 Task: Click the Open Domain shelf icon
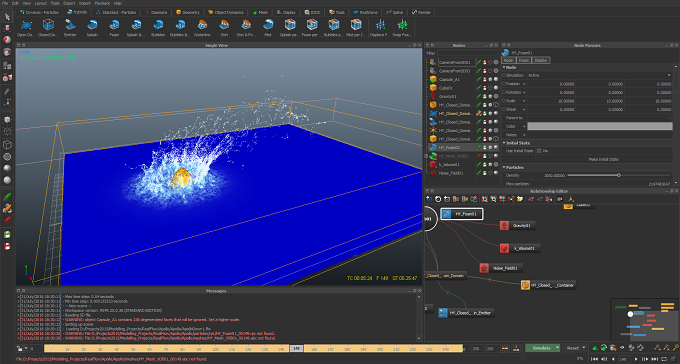pos(26,28)
